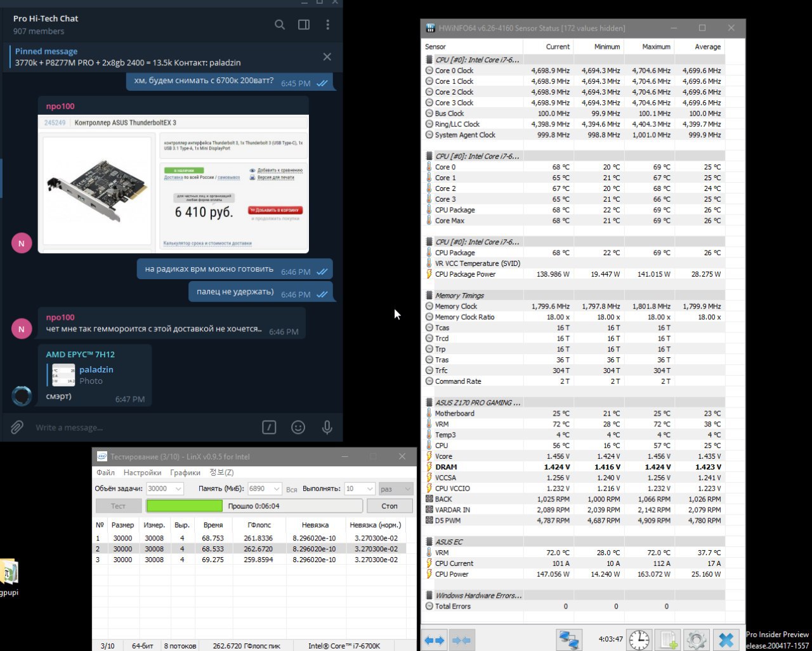Search in Pro Hi-Tech Chat
812x651 pixels.
pos(280,25)
